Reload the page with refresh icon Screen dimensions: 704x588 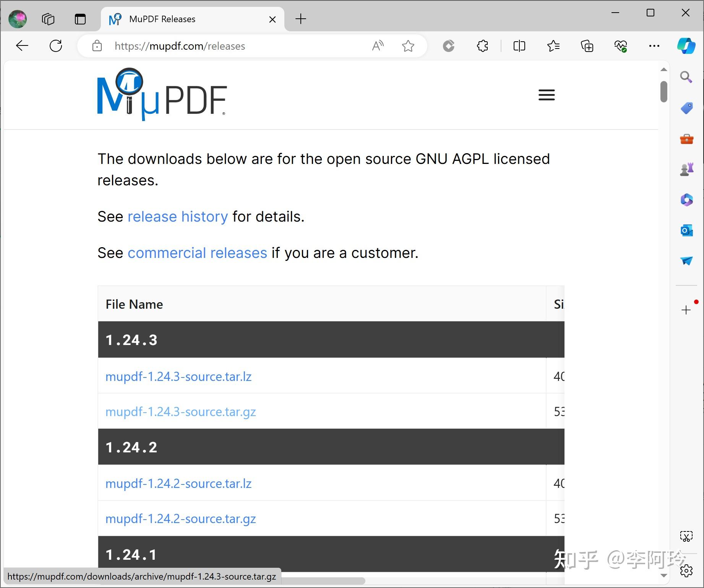[x=56, y=46]
